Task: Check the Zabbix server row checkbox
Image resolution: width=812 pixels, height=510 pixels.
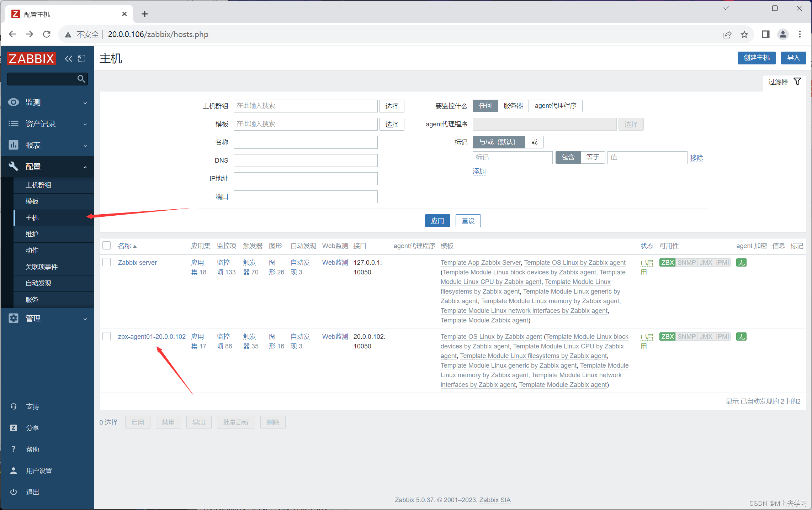Action: tap(107, 262)
